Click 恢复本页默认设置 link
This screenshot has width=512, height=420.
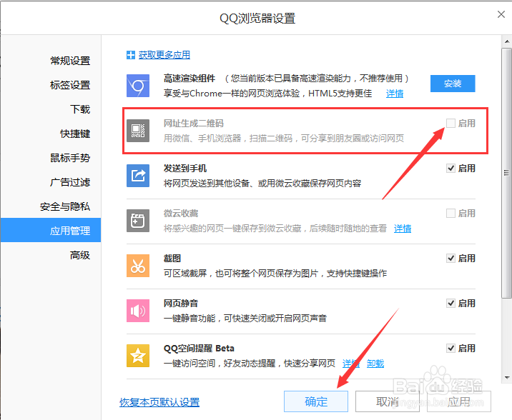pos(159,402)
